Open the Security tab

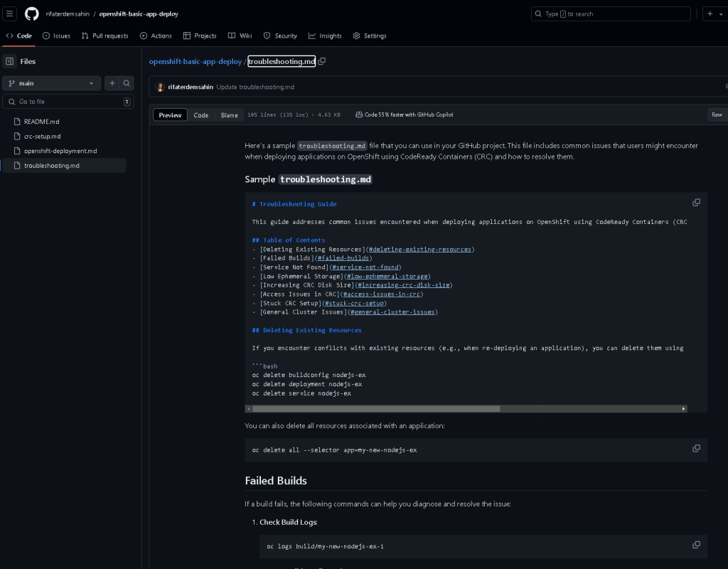coord(280,36)
